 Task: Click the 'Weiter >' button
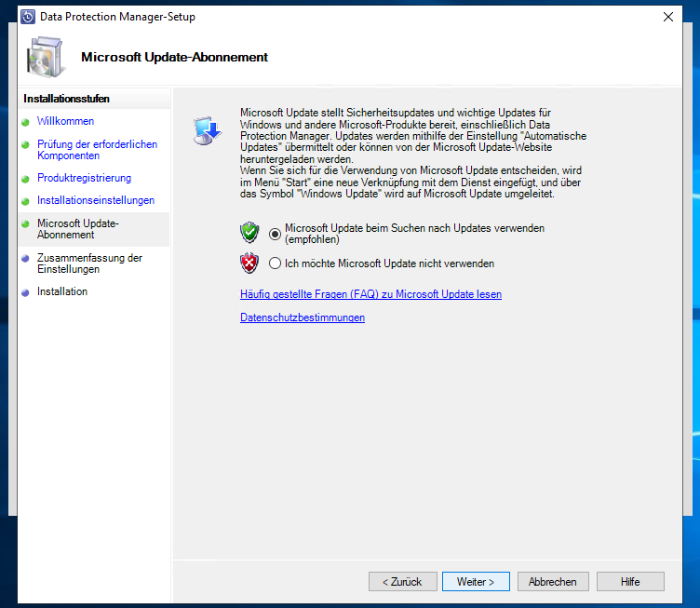(x=476, y=582)
